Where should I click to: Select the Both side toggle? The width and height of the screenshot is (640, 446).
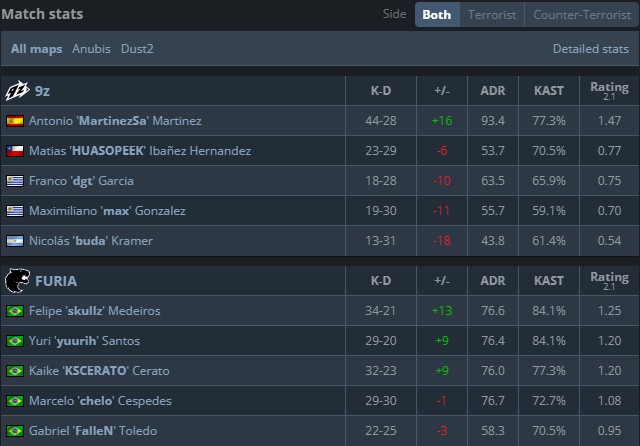pyautogui.click(x=437, y=15)
